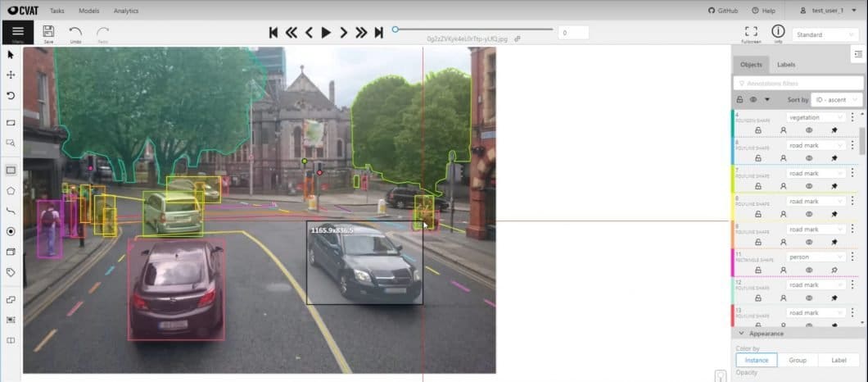868x382 pixels.
Task: Go to the previous frame
Action: (x=309, y=33)
